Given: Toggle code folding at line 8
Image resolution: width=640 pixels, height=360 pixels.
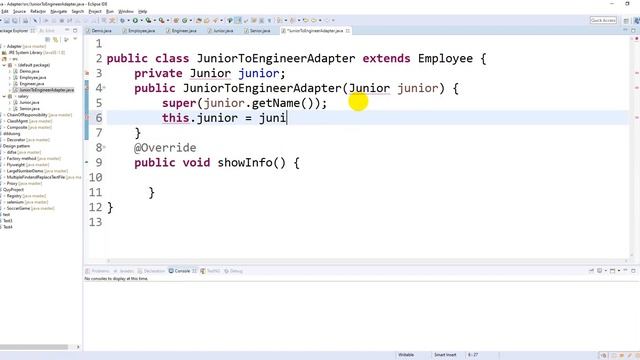Looking at the screenshot, I should point(104,147).
